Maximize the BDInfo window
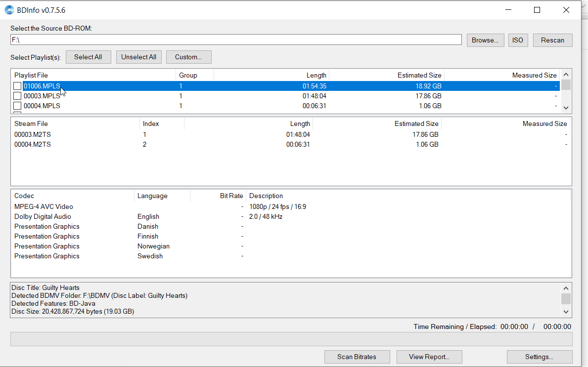 [537, 10]
